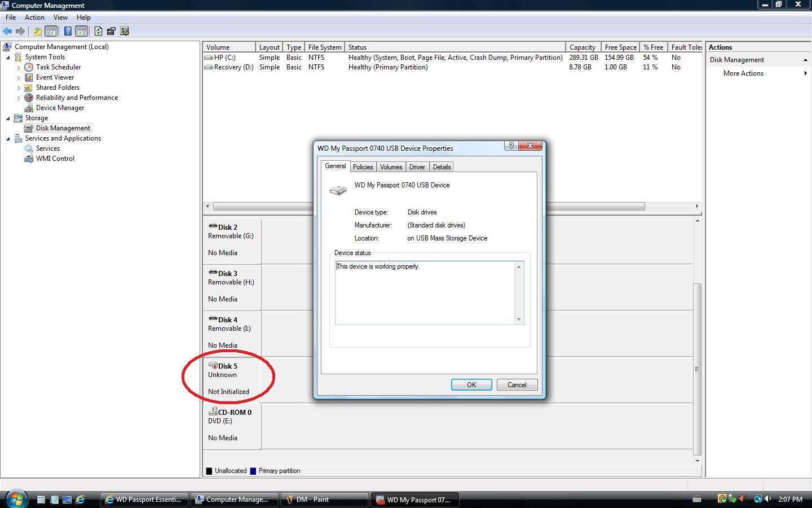This screenshot has height=508, width=812.
Task: Click the Refresh toolbar icon
Action: click(x=98, y=31)
